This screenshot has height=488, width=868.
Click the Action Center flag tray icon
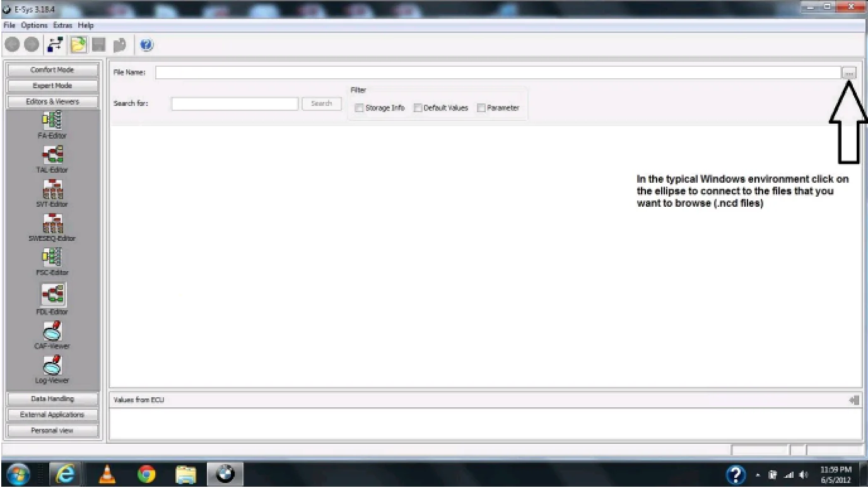pos(773,475)
